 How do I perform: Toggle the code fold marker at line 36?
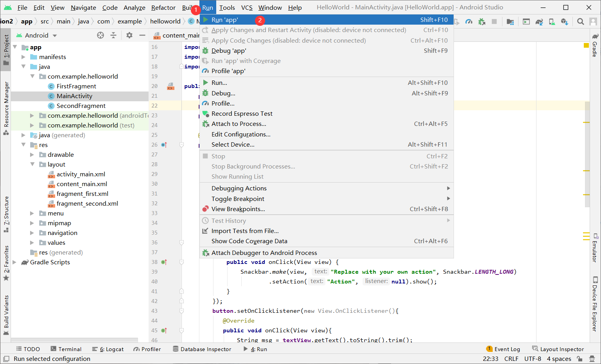click(x=181, y=242)
